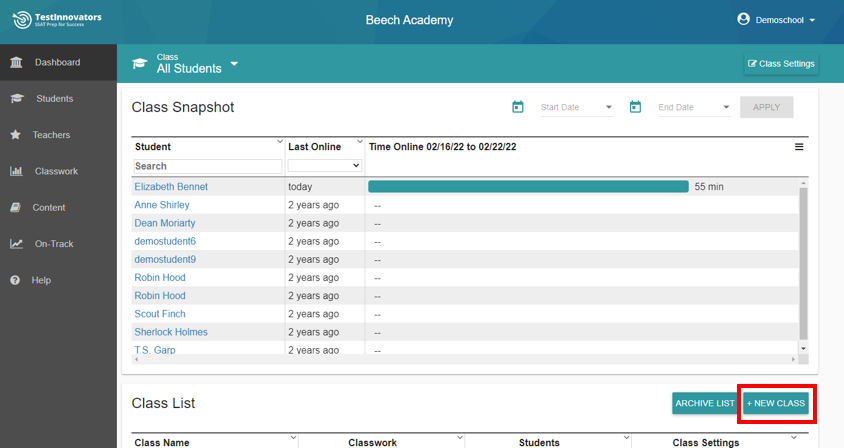
Task: Go to the Students section
Action: click(58, 99)
